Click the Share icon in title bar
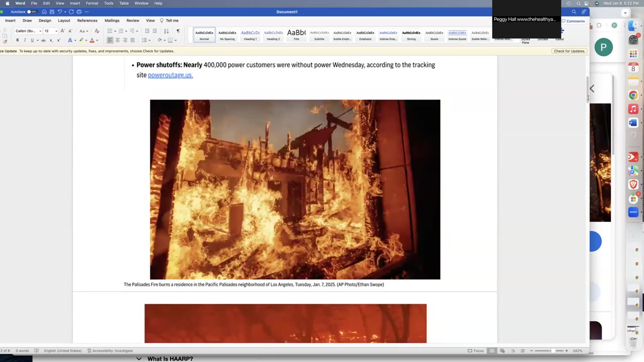The height and width of the screenshot is (362, 644). pyautogui.click(x=584, y=12)
